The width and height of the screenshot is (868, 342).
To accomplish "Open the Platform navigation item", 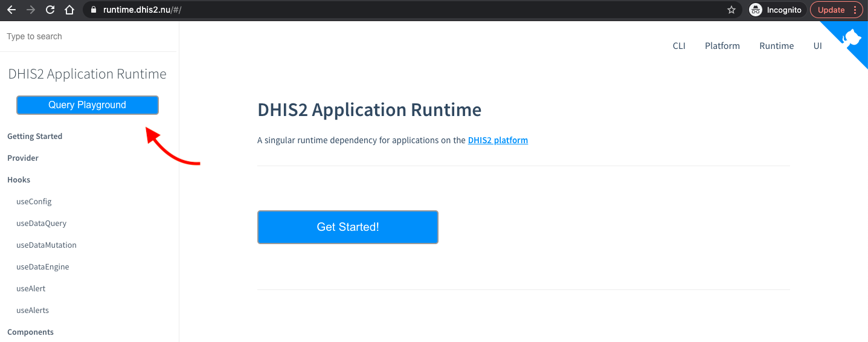I will click(722, 46).
